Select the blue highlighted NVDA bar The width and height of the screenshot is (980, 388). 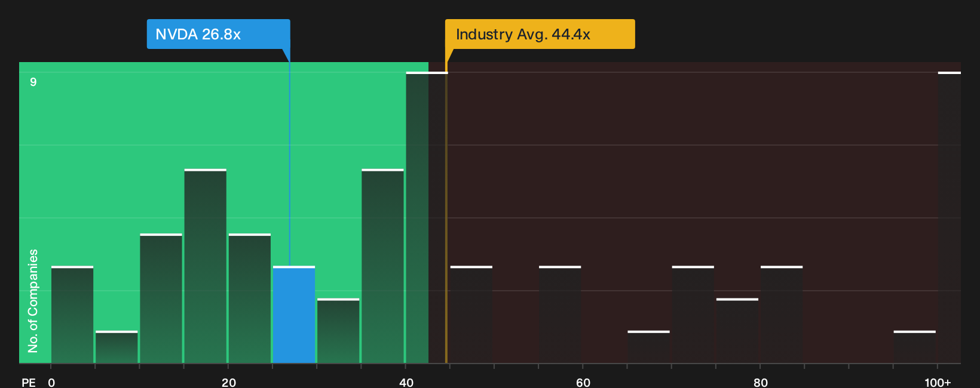tap(294, 315)
